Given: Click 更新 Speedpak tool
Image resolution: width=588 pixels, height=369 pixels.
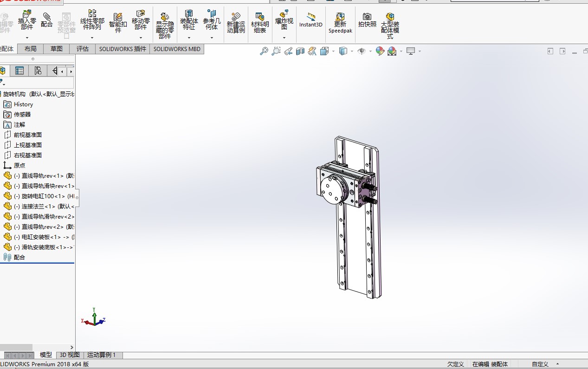Looking at the screenshot, I should pos(340,22).
